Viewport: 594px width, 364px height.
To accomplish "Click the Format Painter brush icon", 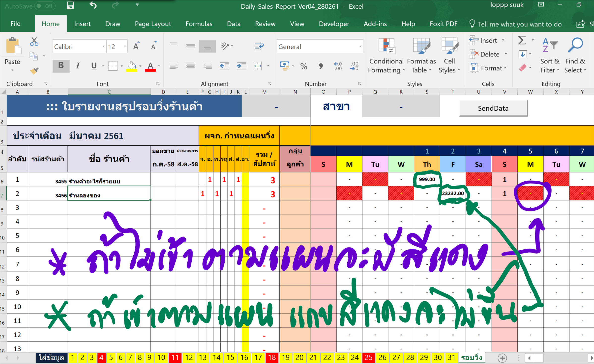I will click(34, 71).
